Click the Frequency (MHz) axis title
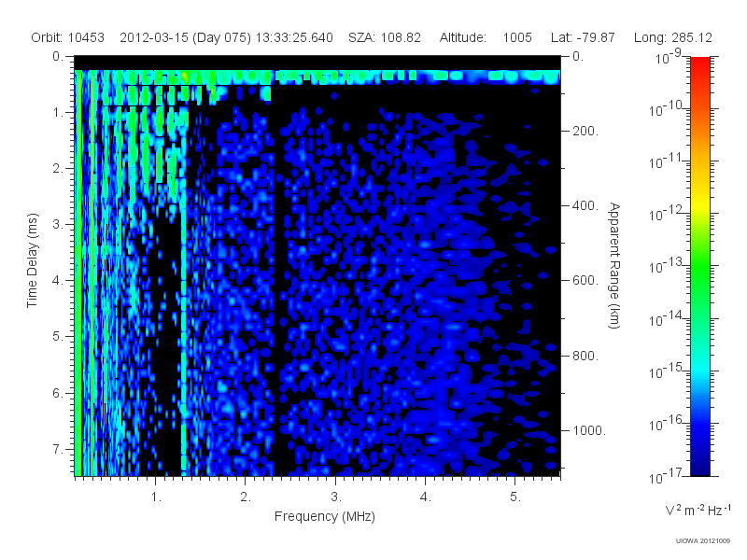The width and height of the screenshot is (747, 560). tap(324, 517)
